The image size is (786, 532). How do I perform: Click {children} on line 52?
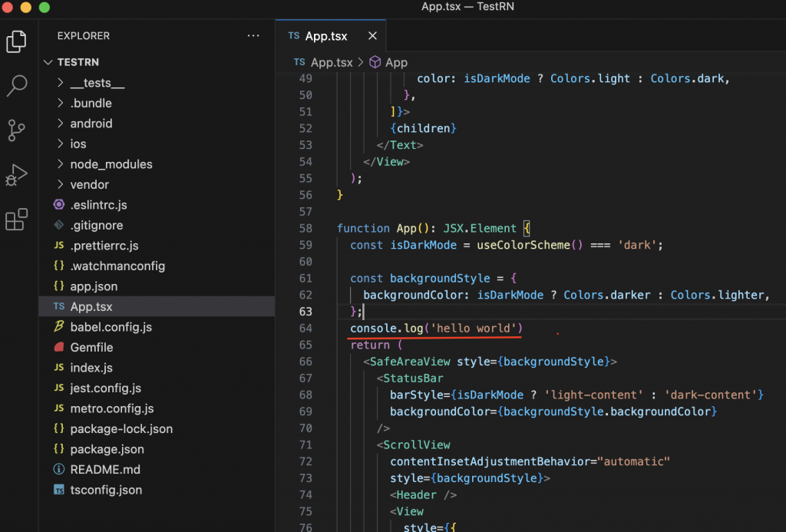423,128
